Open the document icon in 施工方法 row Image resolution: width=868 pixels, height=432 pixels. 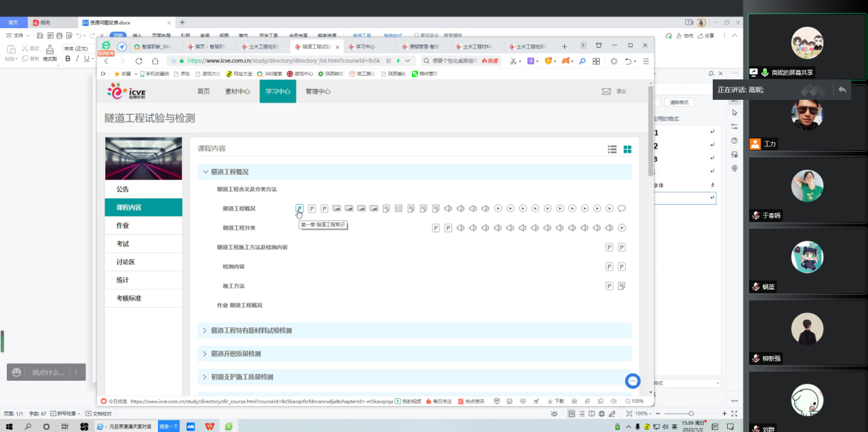point(622,286)
